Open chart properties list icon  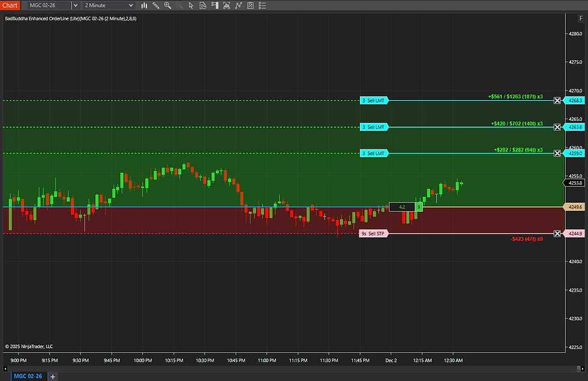click(x=262, y=5)
